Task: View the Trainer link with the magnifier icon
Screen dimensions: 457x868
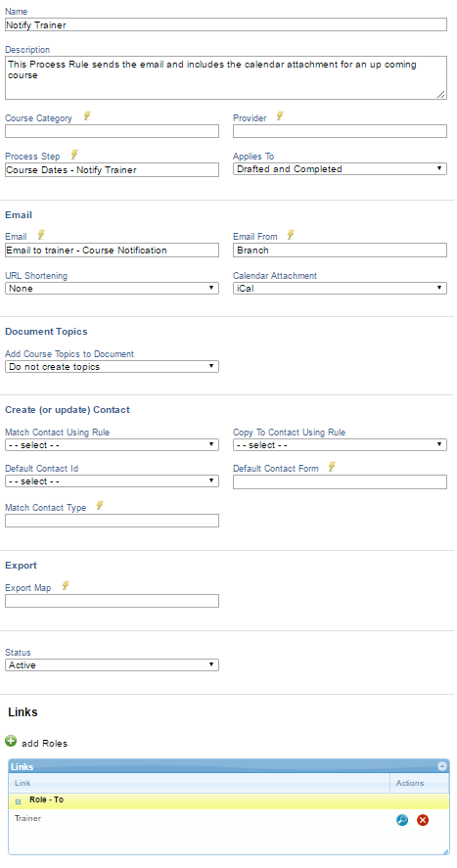Action: (402, 820)
